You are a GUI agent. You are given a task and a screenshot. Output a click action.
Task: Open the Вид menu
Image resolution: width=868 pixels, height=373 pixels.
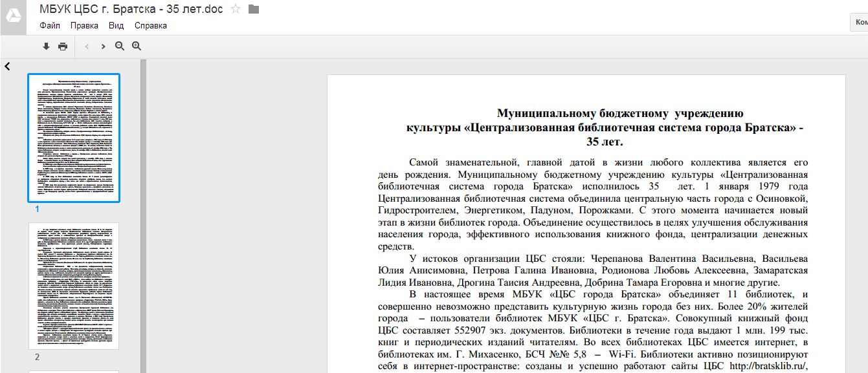(117, 26)
